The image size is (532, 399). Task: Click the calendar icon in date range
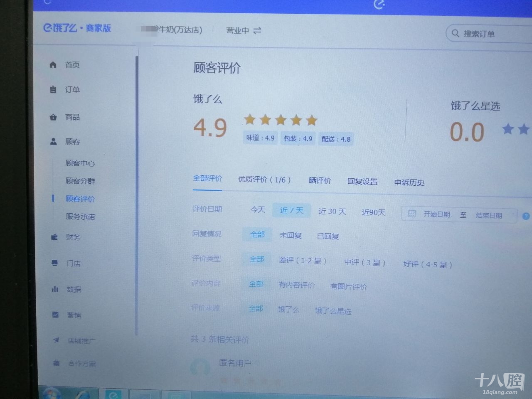411,214
